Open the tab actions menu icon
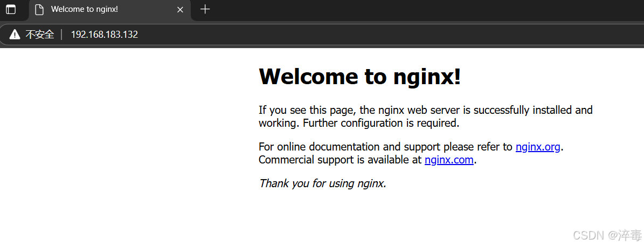The height and width of the screenshot is (246, 644). 11,10
